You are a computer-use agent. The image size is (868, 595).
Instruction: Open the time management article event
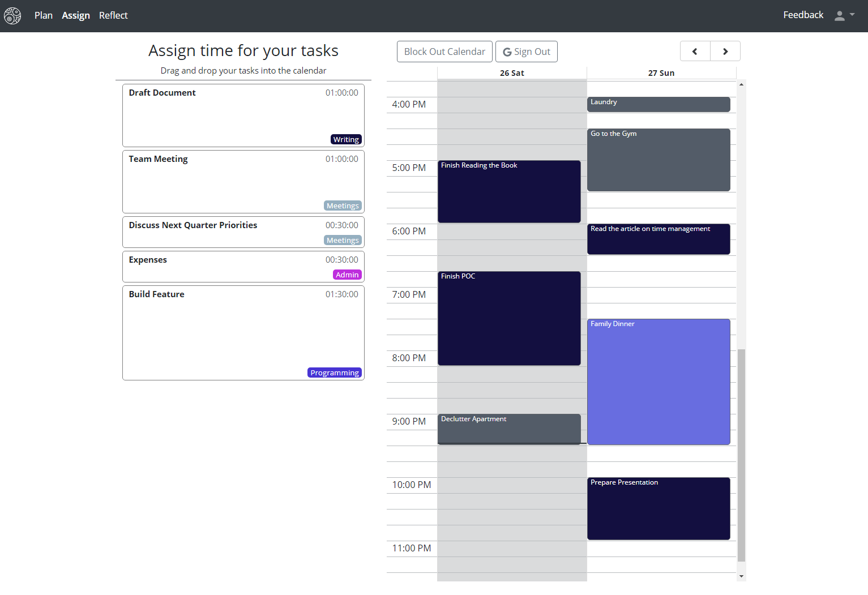(x=659, y=239)
